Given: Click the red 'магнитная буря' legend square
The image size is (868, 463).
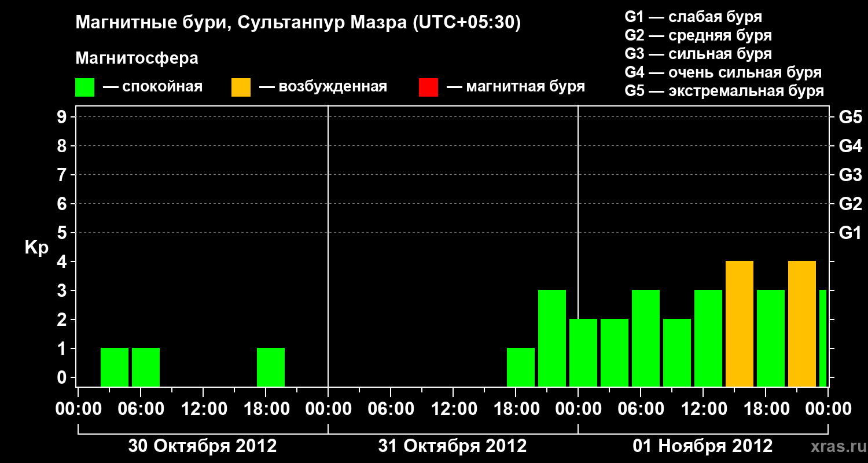Looking at the screenshot, I should (x=428, y=87).
